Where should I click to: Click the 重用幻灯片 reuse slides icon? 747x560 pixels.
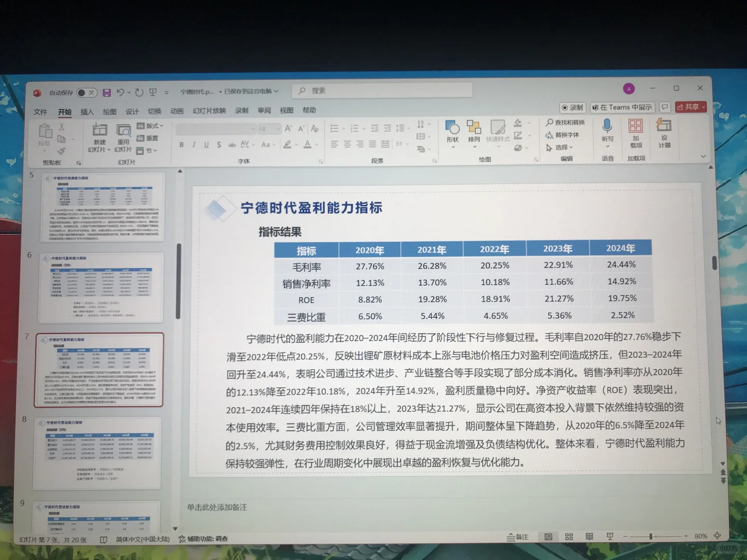[x=123, y=130]
